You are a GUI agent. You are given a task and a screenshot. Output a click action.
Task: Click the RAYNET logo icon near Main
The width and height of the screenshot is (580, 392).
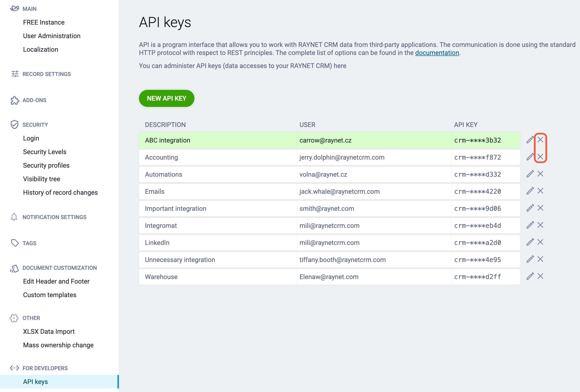point(15,8)
